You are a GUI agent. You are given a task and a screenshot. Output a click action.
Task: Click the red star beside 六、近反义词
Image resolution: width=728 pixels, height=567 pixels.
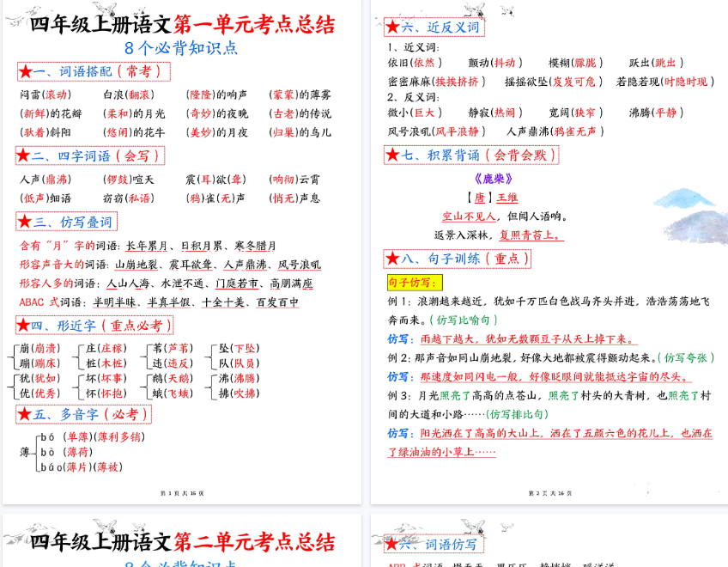click(392, 27)
